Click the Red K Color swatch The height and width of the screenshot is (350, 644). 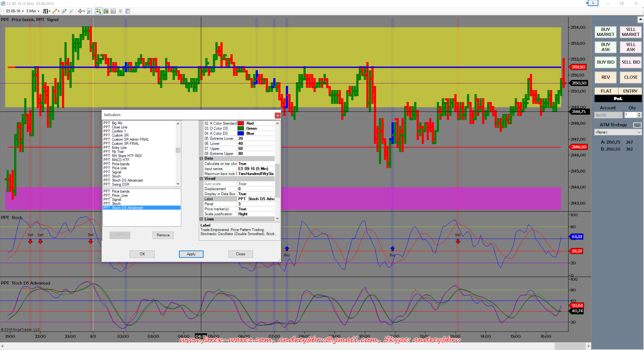pos(241,123)
